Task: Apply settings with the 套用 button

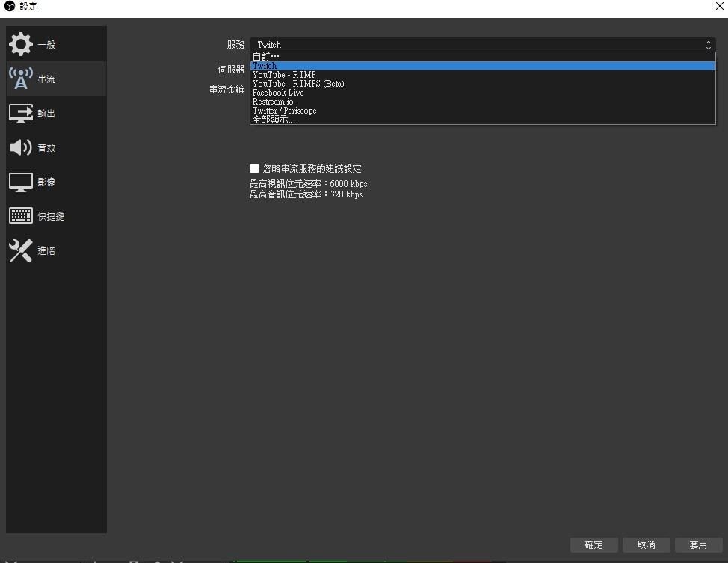Action: (698, 544)
